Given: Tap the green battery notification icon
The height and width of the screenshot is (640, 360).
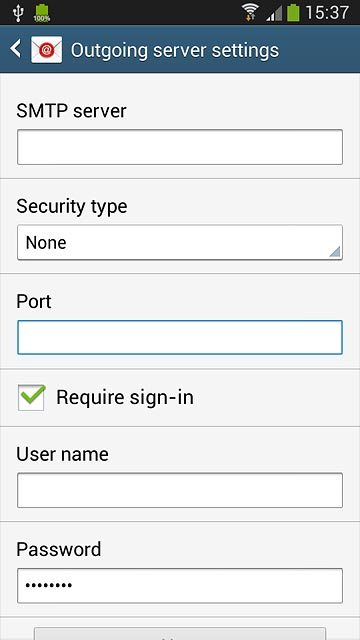Looking at the screenshot, I should pyautogui.click(x=42, y=13).
